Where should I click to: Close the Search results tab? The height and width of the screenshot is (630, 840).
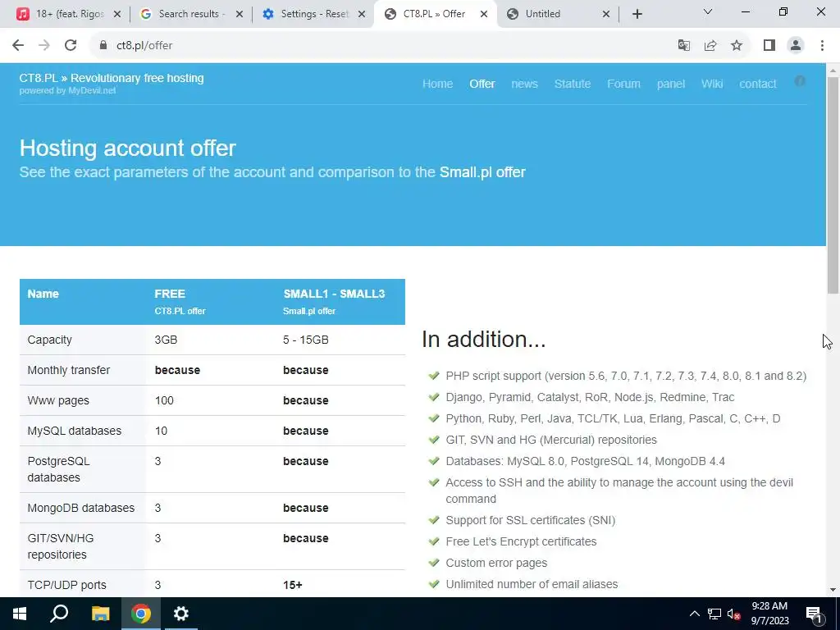[x=240, y=14]
